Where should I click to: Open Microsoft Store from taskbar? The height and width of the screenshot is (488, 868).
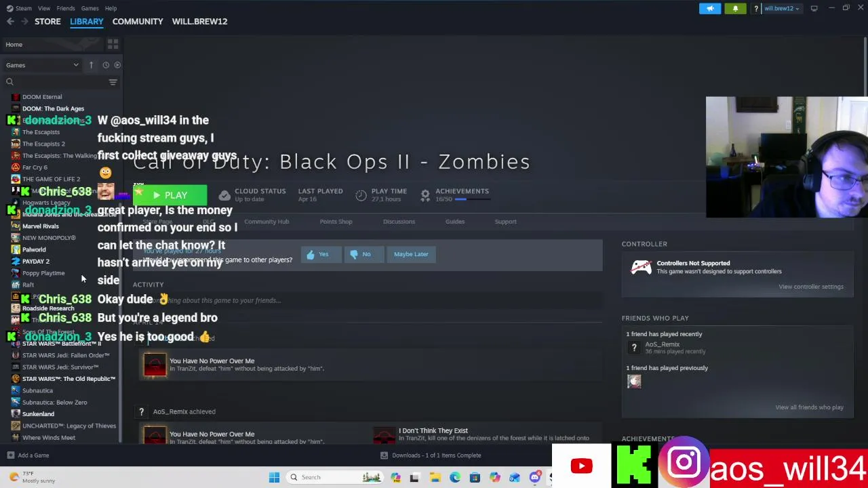click(x=475, y=477)
